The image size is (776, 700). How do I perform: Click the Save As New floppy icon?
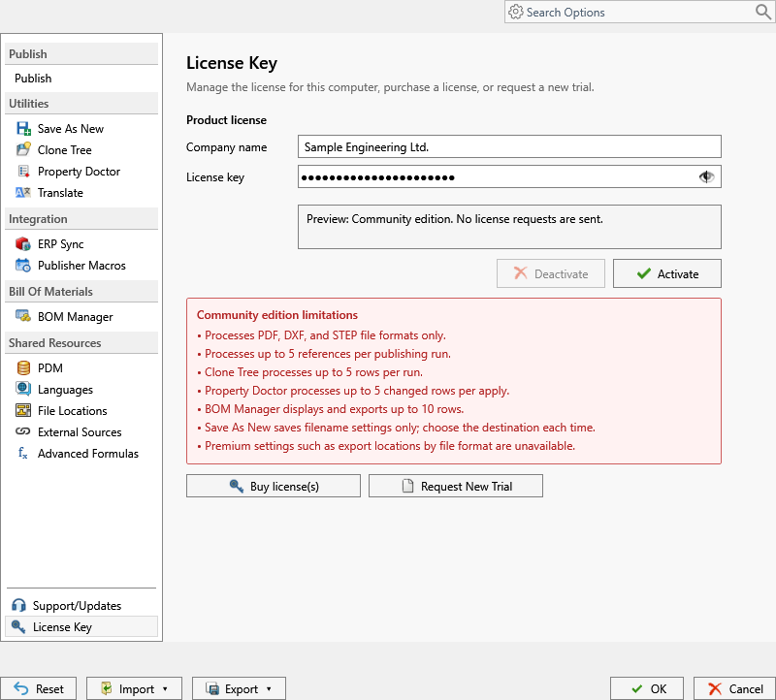23,129
